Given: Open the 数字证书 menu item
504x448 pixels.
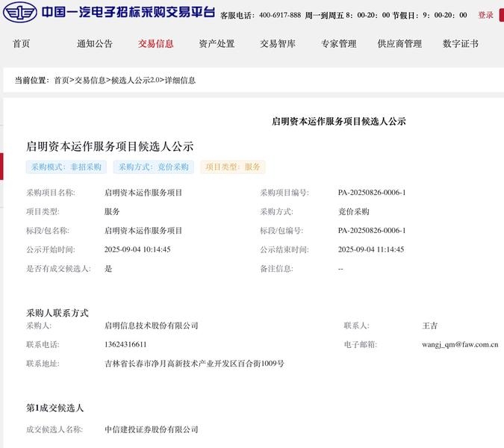Looking at the screenshot, I should [x=461, y=44].
